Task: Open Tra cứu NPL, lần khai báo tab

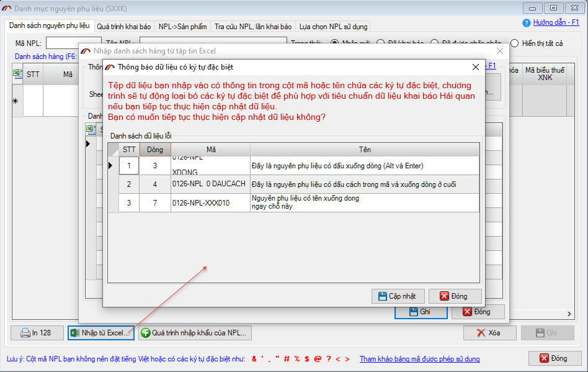Action: [252, 27]
